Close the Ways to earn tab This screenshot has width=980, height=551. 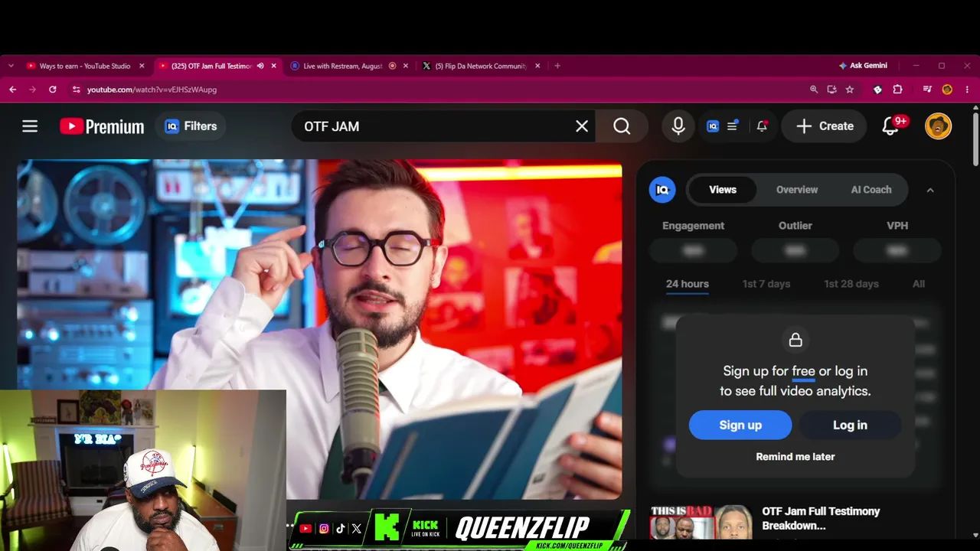pos(142,66)
